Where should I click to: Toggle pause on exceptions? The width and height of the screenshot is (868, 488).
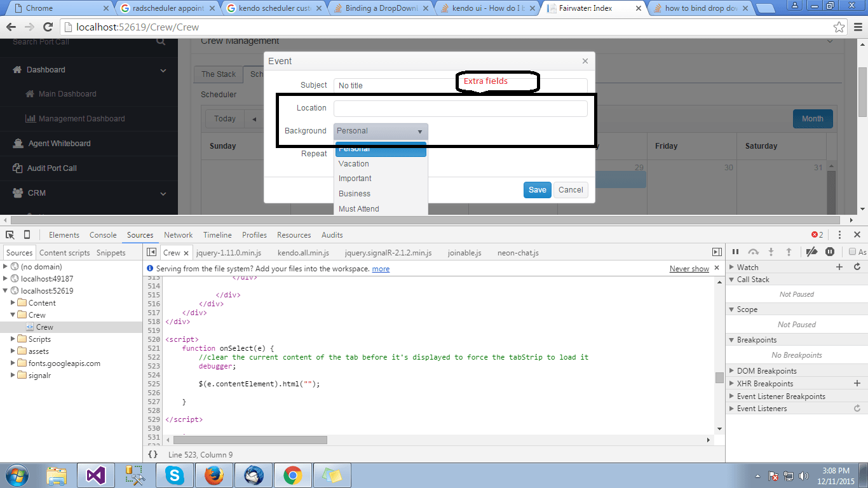click(x=829, y=252)
